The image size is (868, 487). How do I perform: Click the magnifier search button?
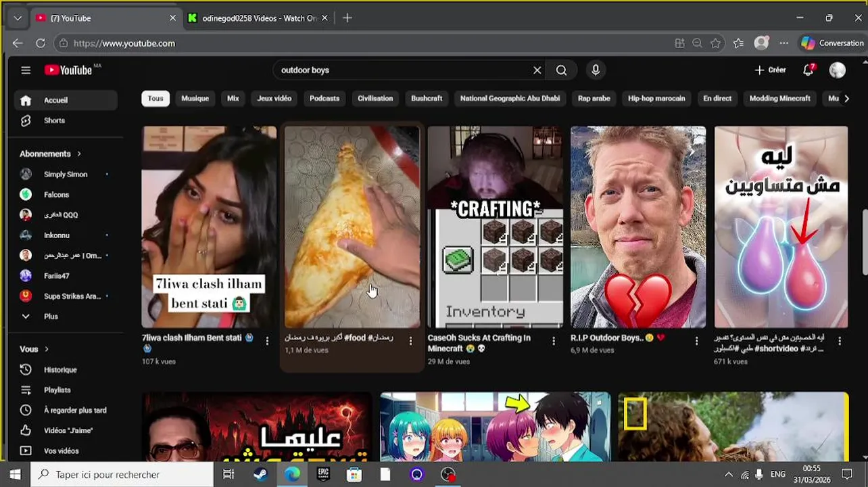click(562, 70)
